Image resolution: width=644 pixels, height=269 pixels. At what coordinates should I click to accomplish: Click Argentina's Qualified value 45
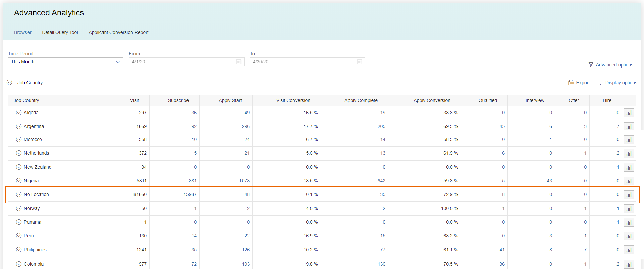tap(502, 126)
